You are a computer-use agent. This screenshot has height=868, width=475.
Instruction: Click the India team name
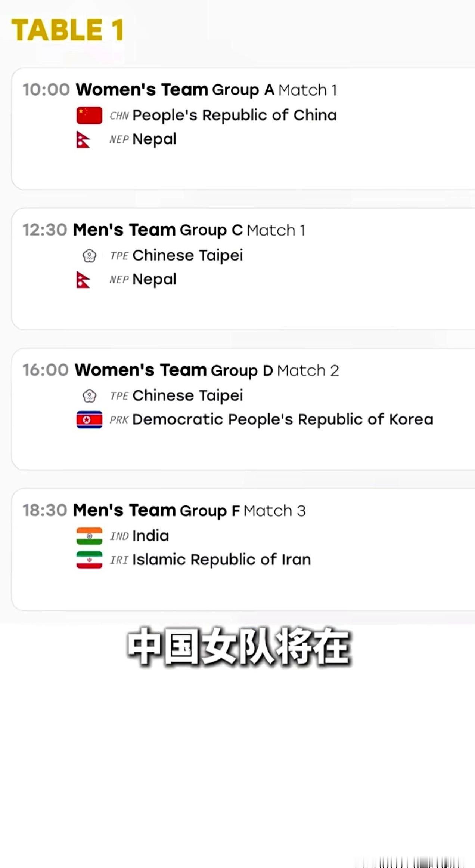(150, 536)
